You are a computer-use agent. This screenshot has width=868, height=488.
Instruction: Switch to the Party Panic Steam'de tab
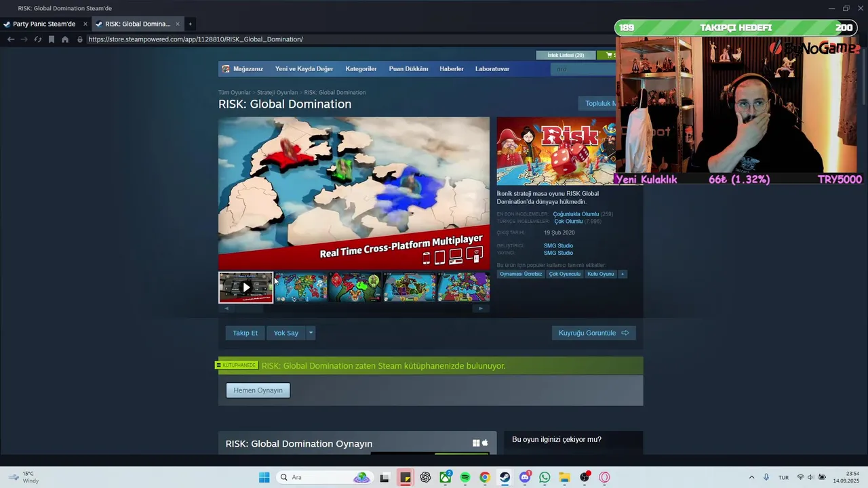45,24
